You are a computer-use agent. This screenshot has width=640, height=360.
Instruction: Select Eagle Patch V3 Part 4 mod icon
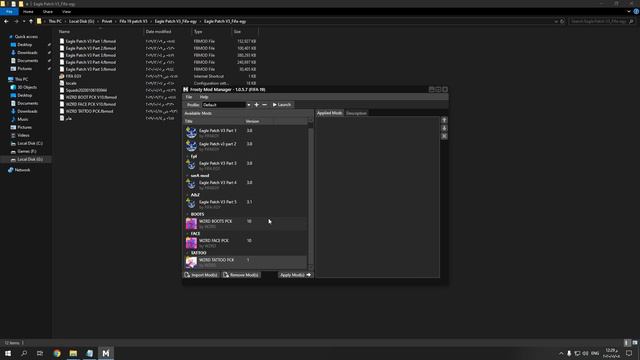(x=191, y=184)
